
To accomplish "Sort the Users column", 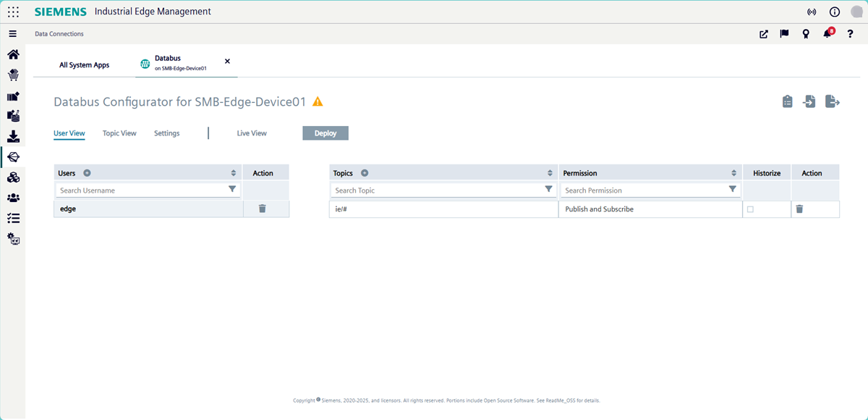I will 233,172.
